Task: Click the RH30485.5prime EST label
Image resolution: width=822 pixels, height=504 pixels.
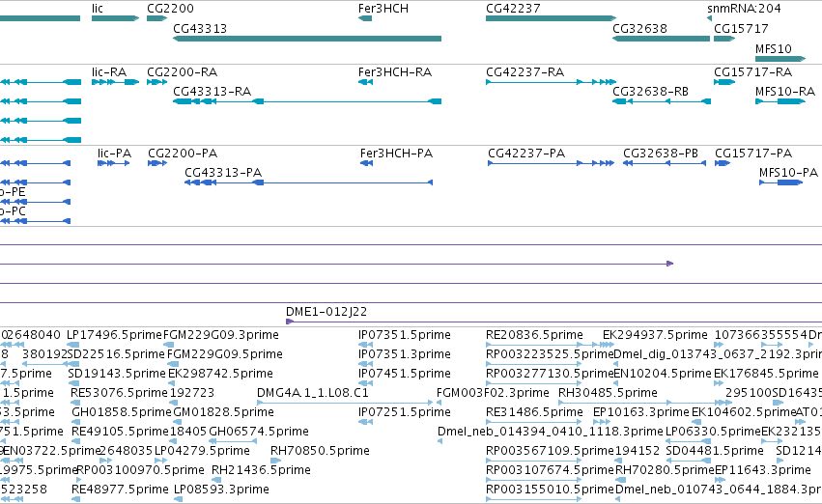Action: (608, 392)
